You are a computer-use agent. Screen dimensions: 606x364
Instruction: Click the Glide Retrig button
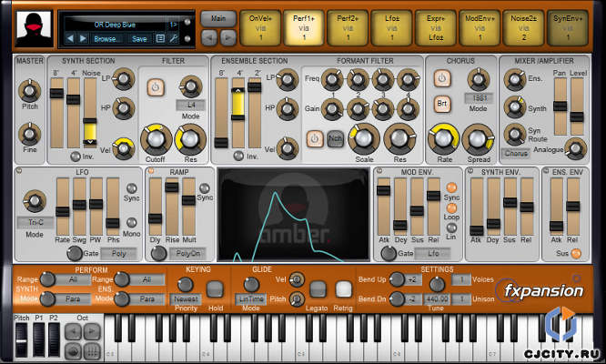coord(343,289)
